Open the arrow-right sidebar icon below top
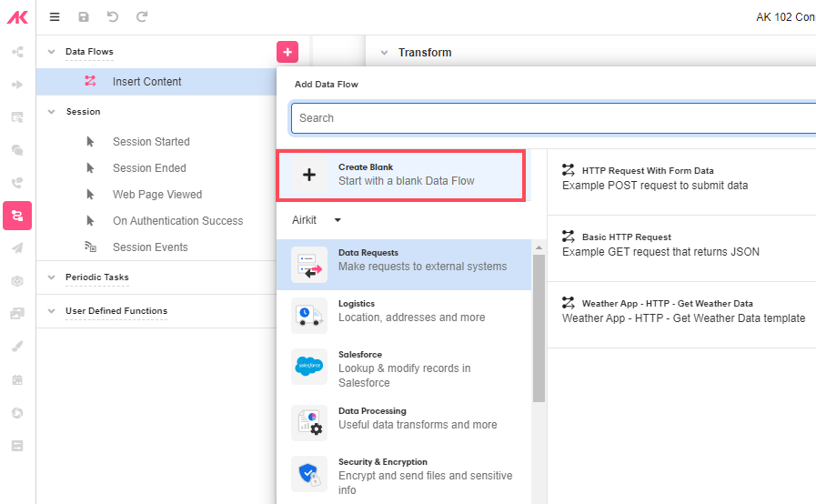Image resolution: width=816 pixels, height=504 pixels. (17, 85)
